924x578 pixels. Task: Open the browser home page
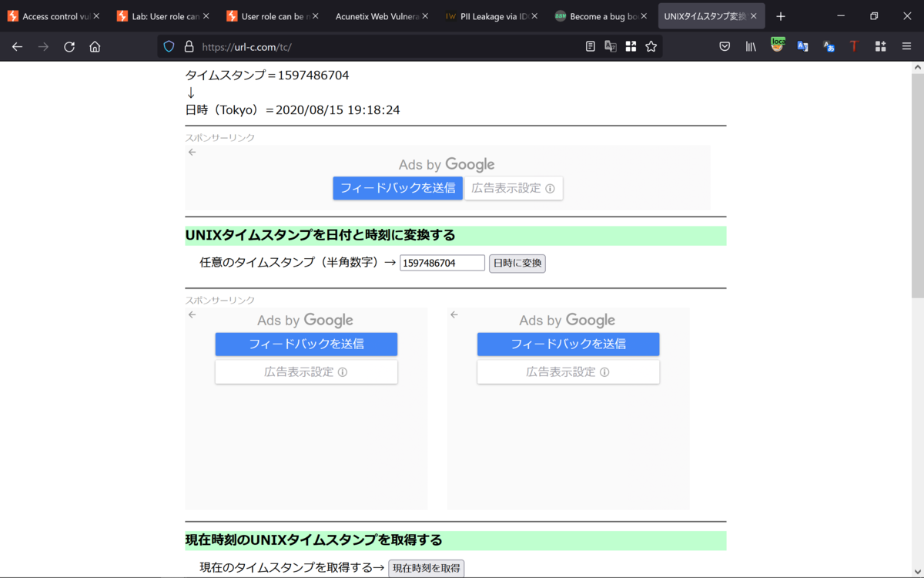coord(95,46)
